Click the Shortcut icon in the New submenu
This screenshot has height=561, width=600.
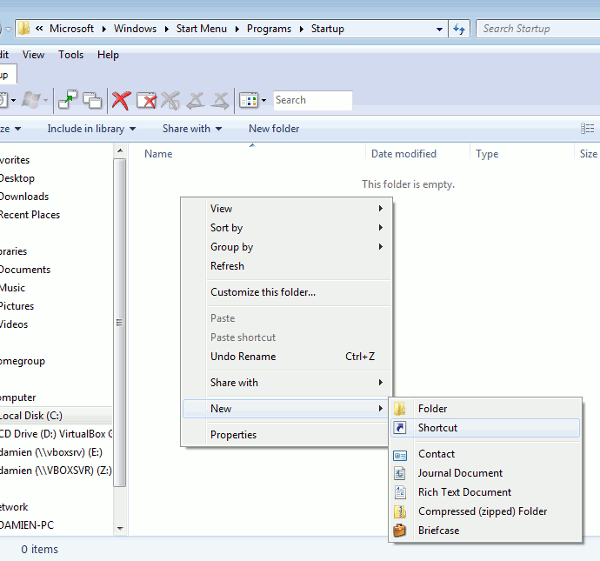pos(400,427)
